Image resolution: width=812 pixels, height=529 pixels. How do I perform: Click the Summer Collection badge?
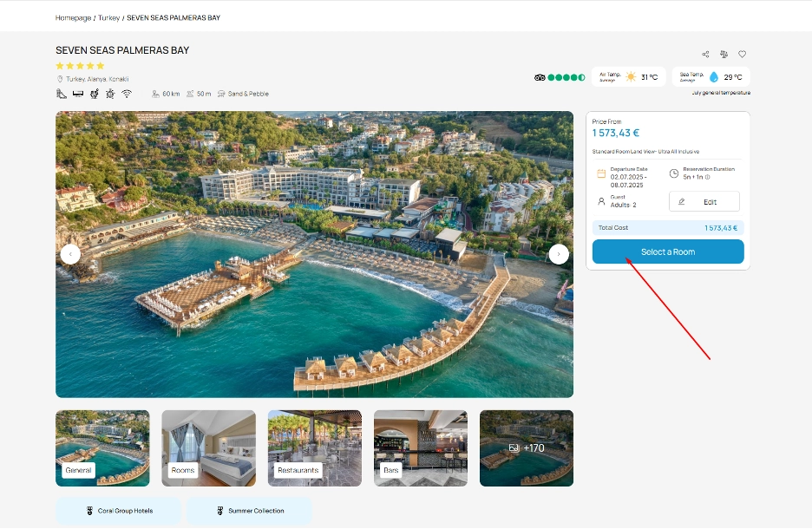click(249, 511)
